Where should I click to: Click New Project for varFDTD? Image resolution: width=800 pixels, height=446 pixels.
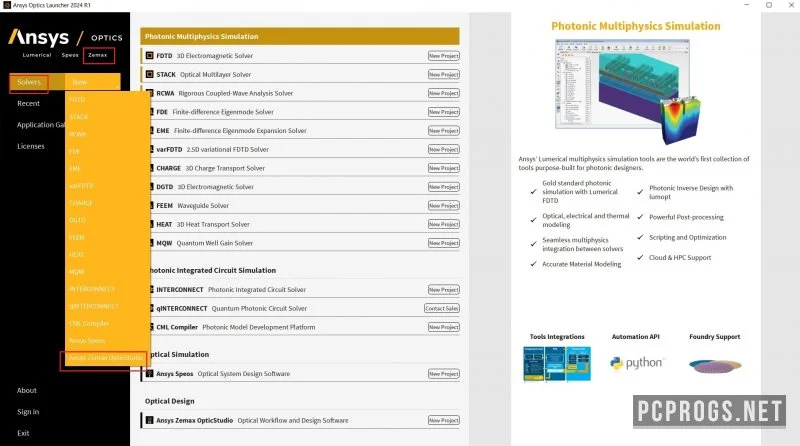pos(443,150)
